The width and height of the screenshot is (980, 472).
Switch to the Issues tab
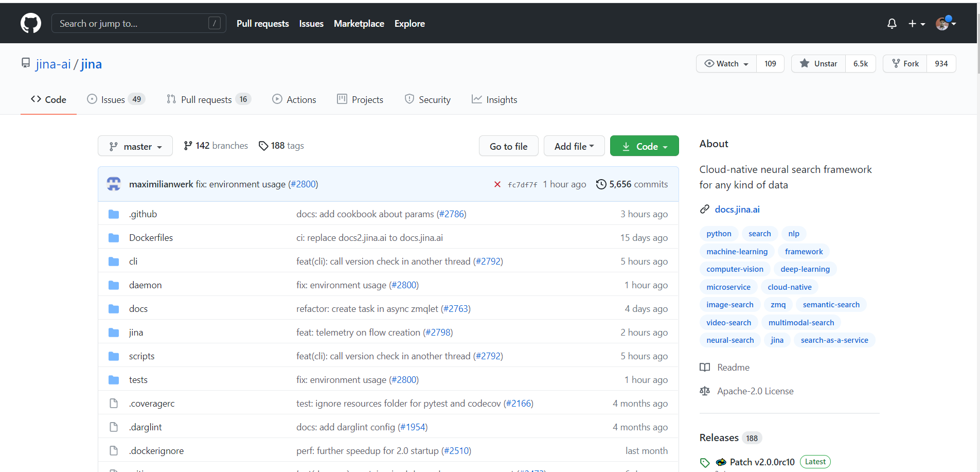pos(116,100)
